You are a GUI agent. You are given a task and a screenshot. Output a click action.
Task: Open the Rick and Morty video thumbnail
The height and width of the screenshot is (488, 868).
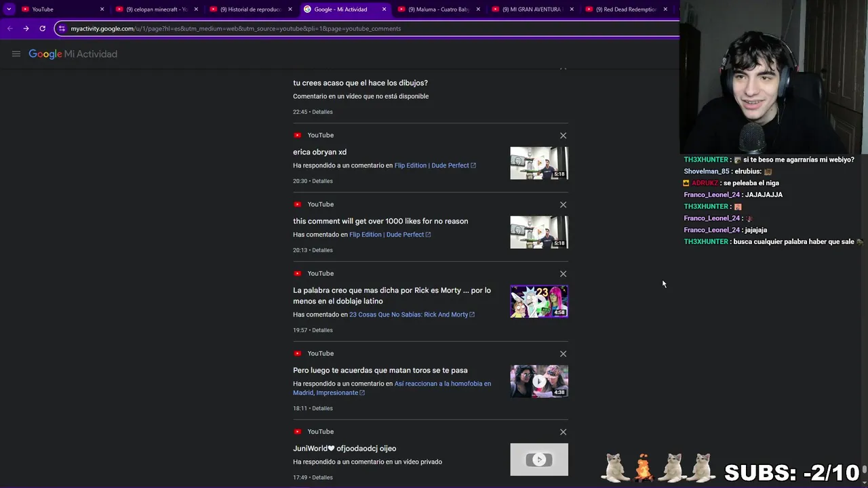point(539,302)
